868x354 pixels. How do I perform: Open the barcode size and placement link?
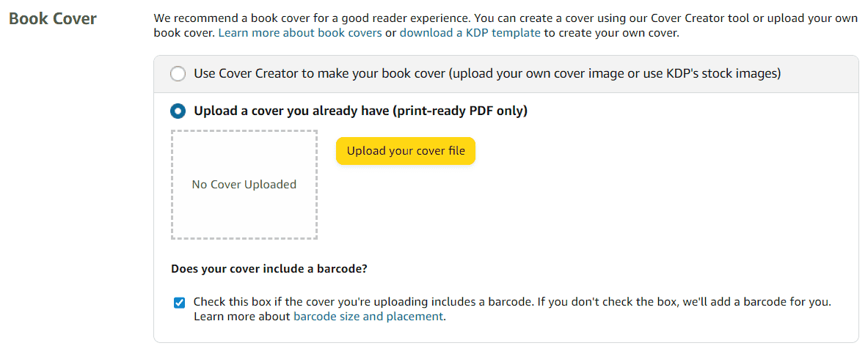pyautogui.click(x=368, y=317)
